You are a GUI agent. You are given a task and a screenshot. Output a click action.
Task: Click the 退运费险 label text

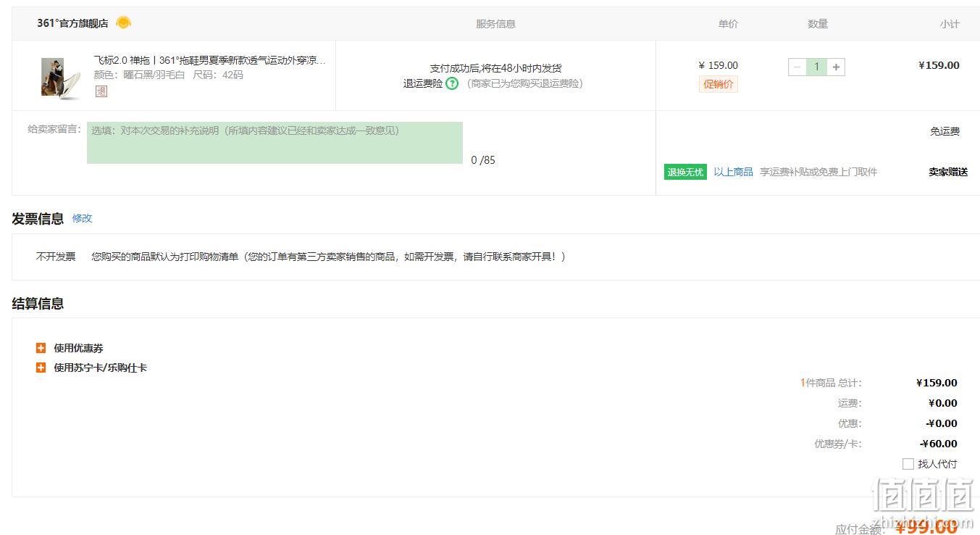[423, 83]
